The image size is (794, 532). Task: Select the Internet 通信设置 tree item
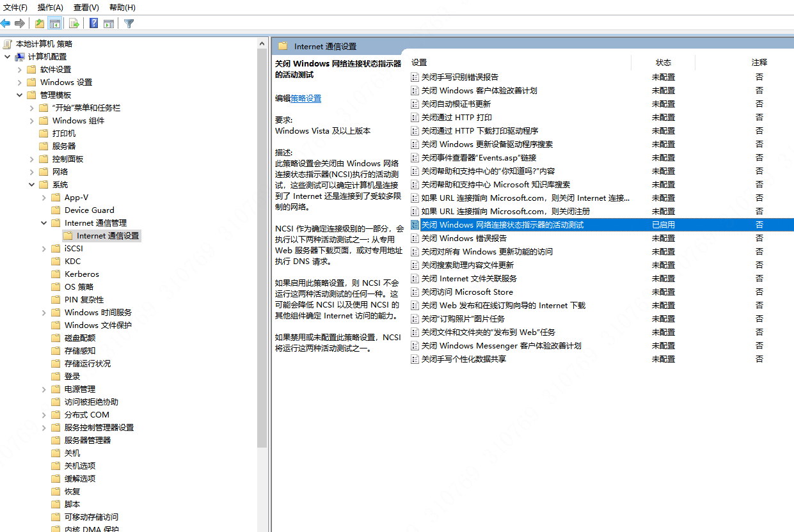(108, 236)
